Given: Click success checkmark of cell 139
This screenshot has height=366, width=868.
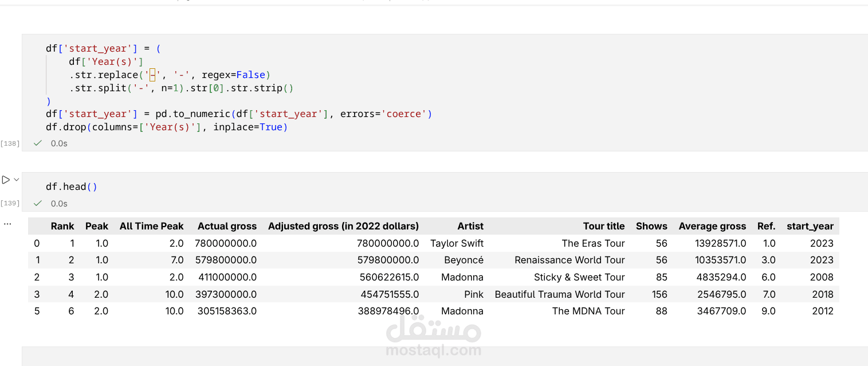Looking at the screenshot, I should click(38, 204).
